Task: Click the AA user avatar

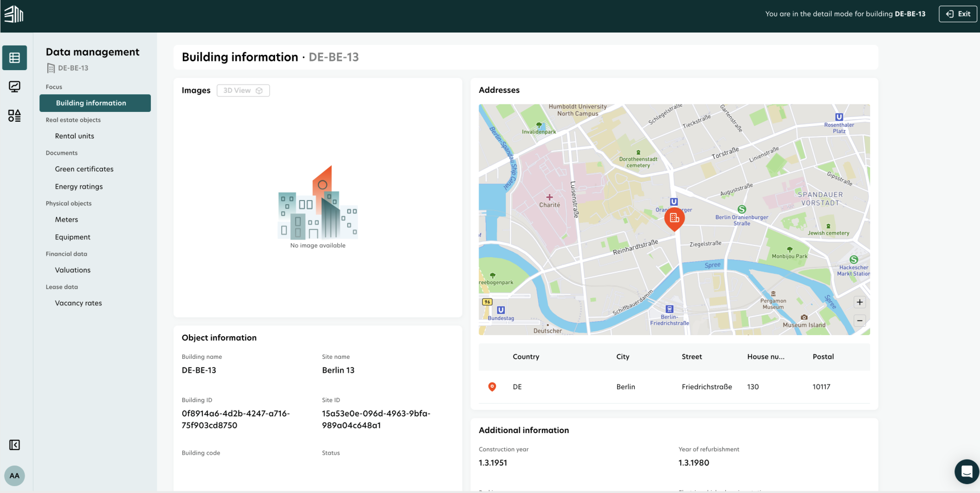Action: click(x=14, y=475)
